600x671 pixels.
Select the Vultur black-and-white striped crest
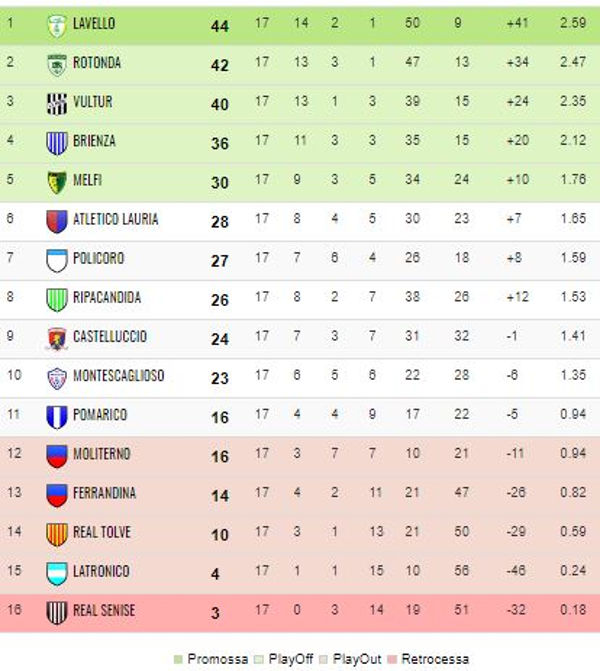click(56, 104)
